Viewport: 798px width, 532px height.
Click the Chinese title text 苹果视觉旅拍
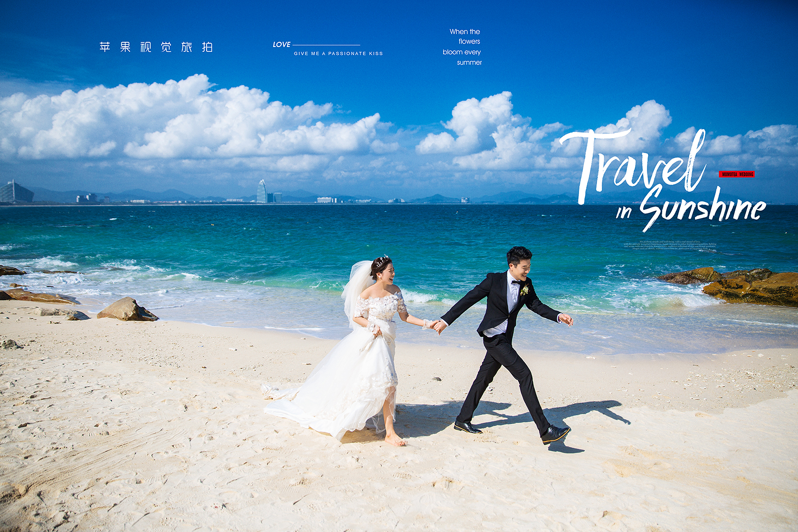pyautogui.click(x=156, y=47)
